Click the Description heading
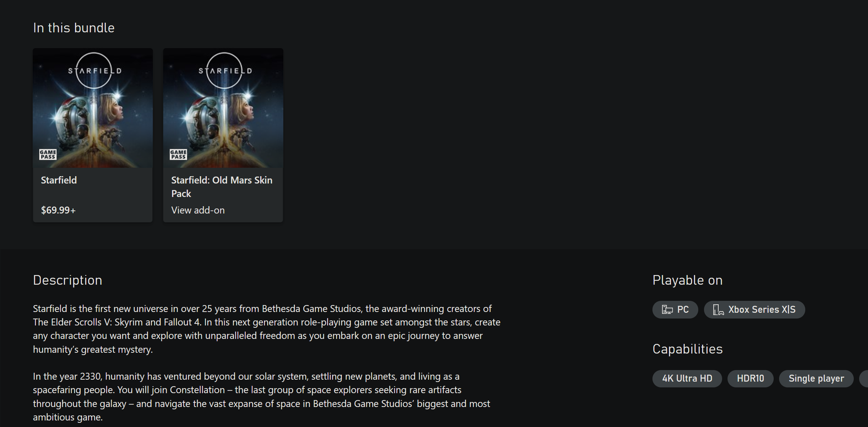Screen dimensions: 868x427 68,280
